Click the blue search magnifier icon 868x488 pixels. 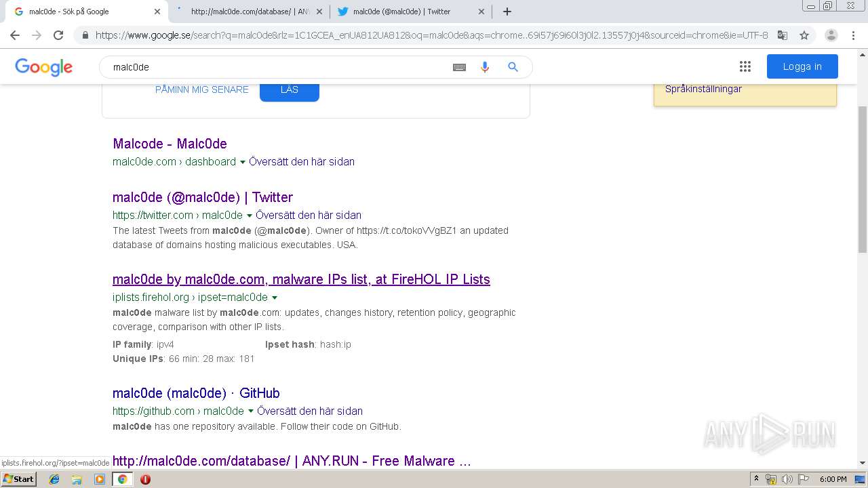[513, 67]
